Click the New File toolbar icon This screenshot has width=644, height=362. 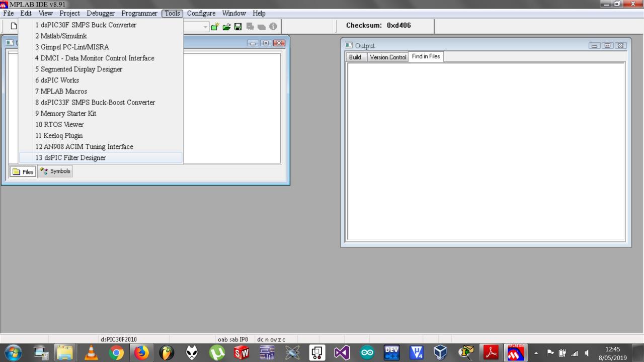click(x=13, y=26)
